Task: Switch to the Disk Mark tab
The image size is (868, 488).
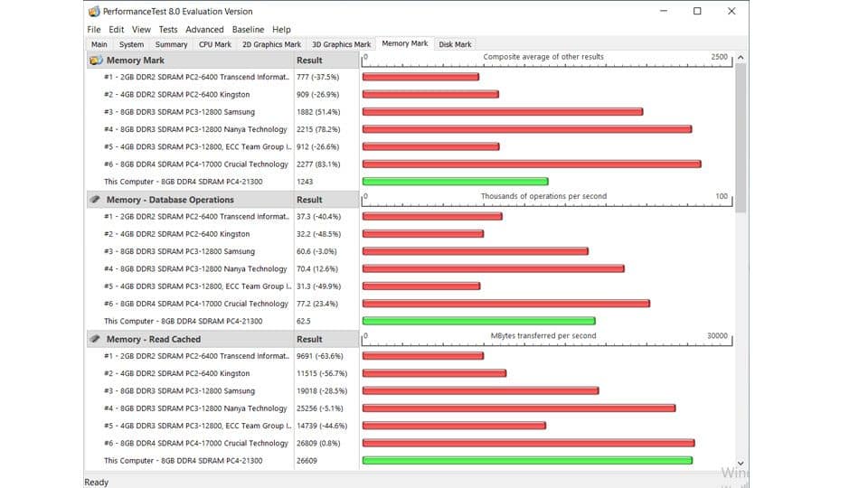Action: (455, 44)
